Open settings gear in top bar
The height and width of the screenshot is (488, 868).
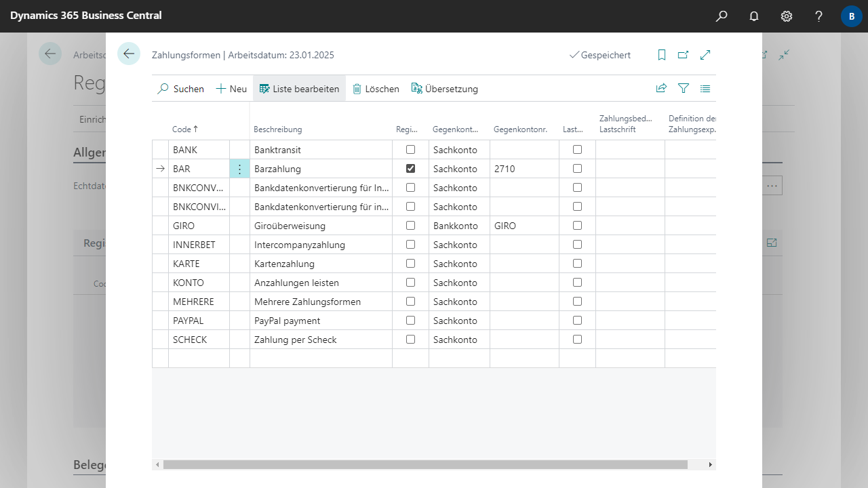[x=787, y=16]
